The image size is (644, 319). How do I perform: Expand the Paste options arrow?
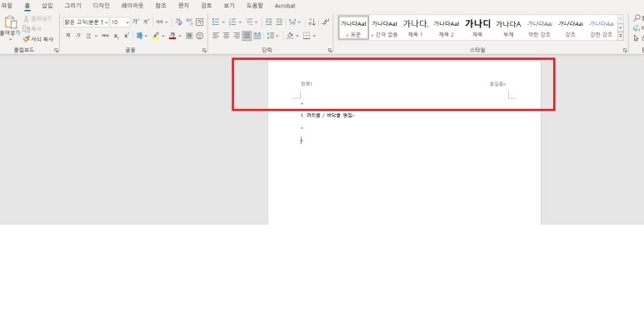coord(10,39)
